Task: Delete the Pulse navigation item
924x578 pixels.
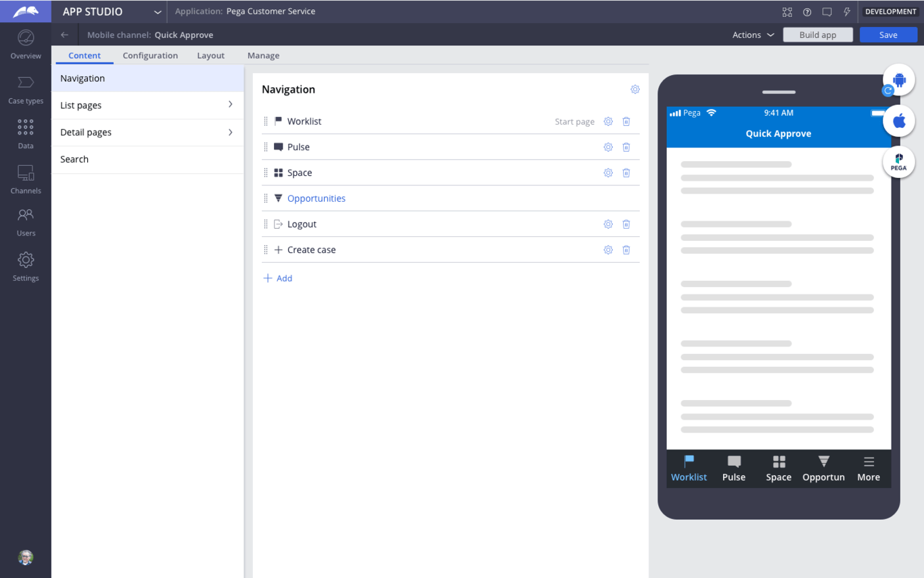Action: click(626, 148)
